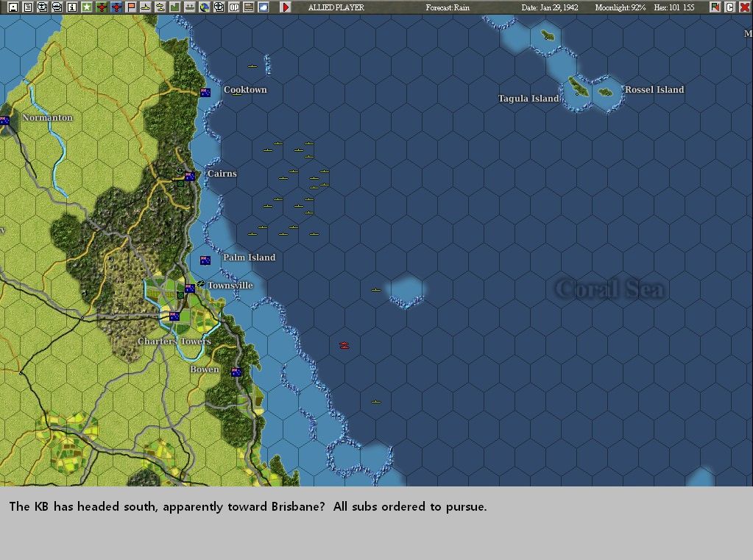Click the 'Cooktown' map label
Image resolution: width=753 pixels, height=560 pixels.
pyautogui.click(x=245, y=90)
